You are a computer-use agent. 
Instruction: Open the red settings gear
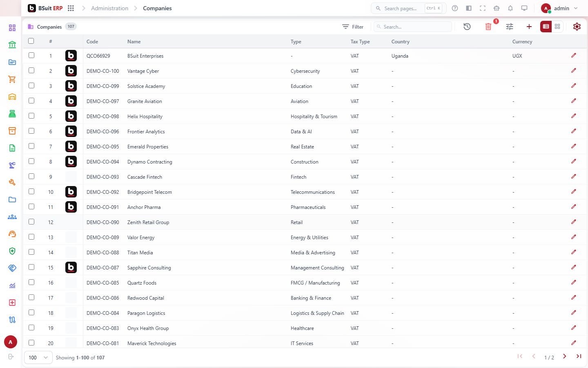(577, 27)
